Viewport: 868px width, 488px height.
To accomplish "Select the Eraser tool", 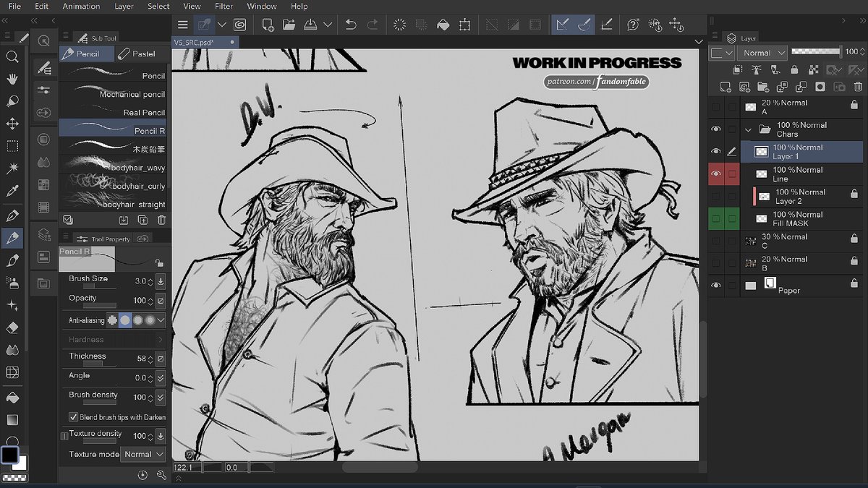I will [x=12, y=328].
